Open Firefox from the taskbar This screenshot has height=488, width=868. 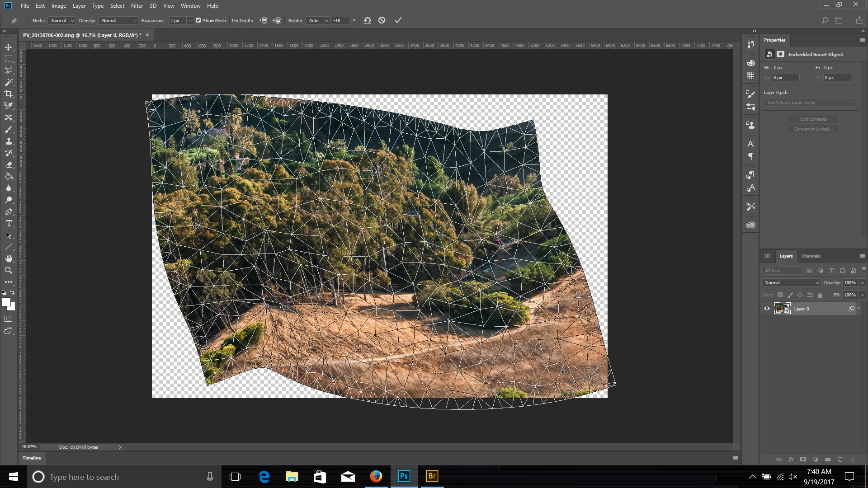pos(376,476)
